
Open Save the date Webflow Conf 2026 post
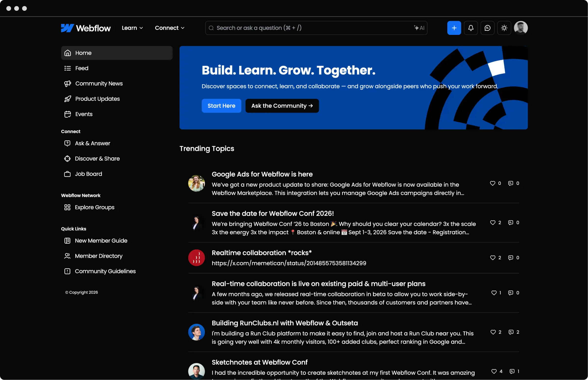click(273, 213)
